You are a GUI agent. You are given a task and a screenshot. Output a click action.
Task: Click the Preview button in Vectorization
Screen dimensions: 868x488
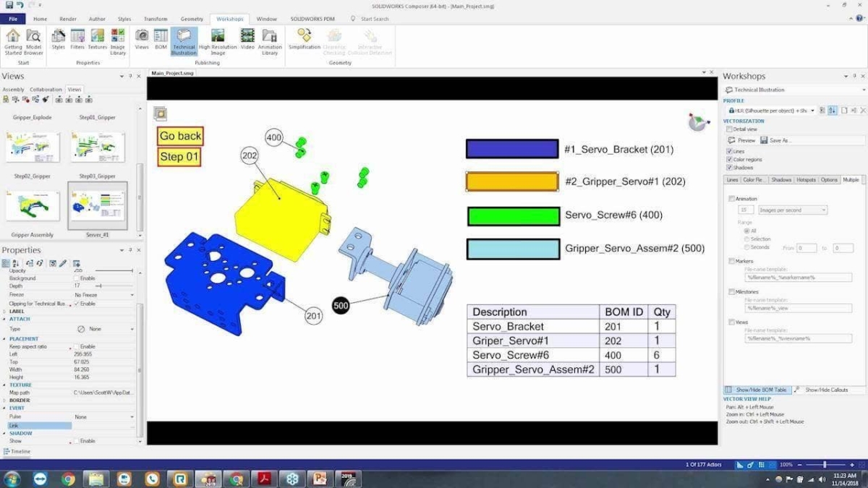tap(746, 140)
